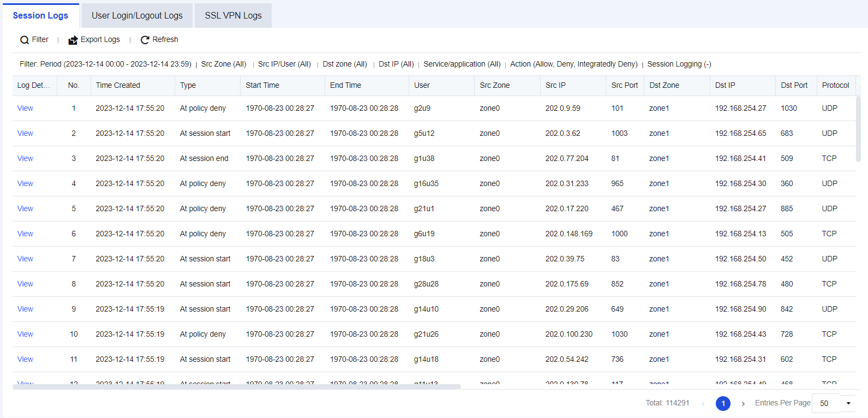868x418 pixels.
Task: Click the Export Logs icon
Action: (73, 40)
